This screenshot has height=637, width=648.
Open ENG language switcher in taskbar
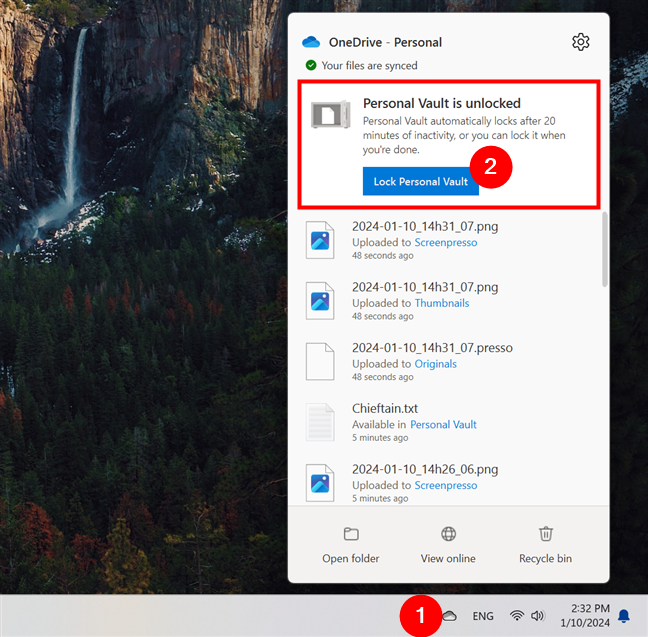point(483,616)
